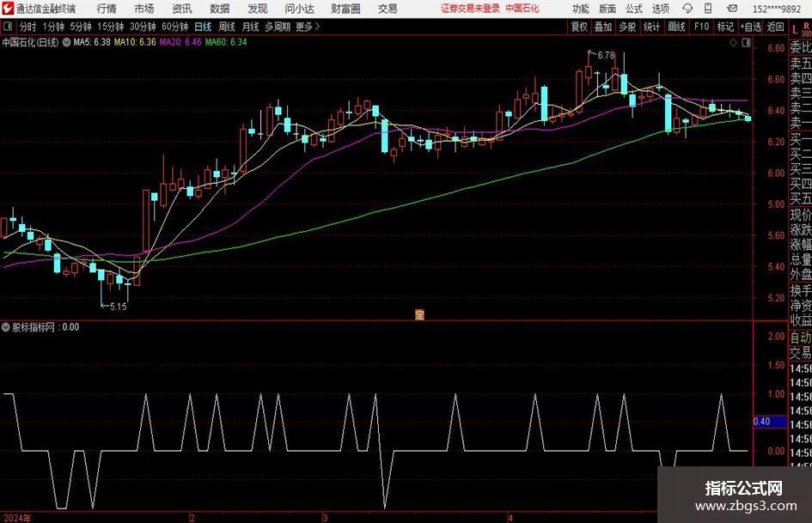This screenshot has height=523, width=812.
Task: Open the 功能 menu
Action: 581,9
